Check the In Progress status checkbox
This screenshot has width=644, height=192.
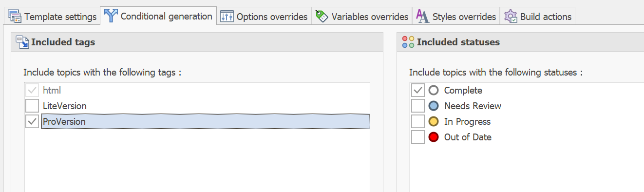[418, 121]
